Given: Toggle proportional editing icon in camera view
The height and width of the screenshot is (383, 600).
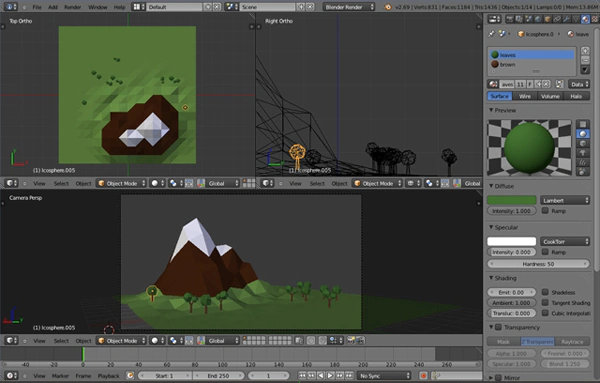Looking at the screenshot, I should point(311,340).
